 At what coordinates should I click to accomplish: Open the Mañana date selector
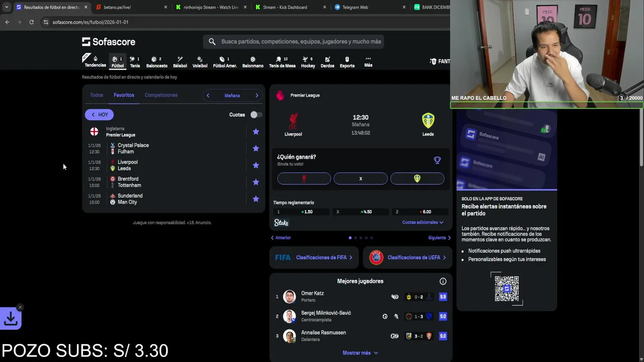click(x=232, y=96)
